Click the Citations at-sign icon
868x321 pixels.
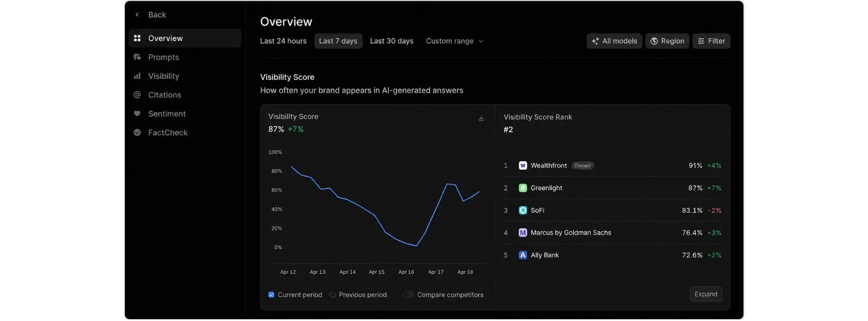(x=137, y=95)
